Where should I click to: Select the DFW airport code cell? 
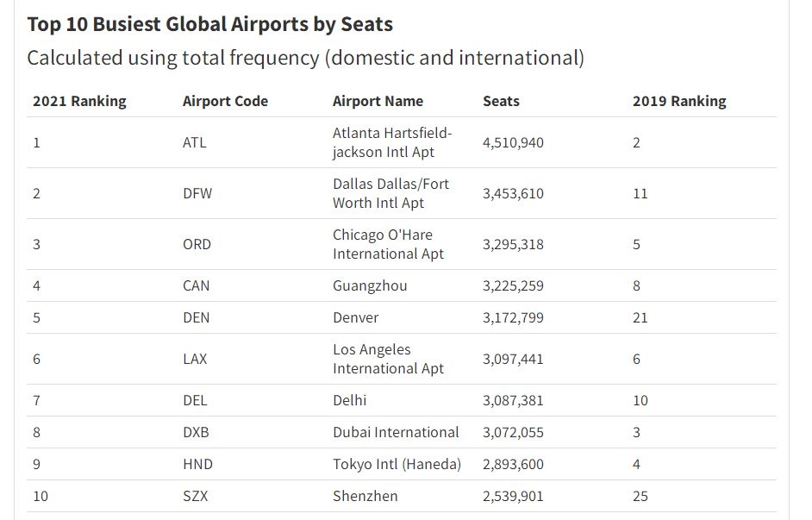click(197, 193)
